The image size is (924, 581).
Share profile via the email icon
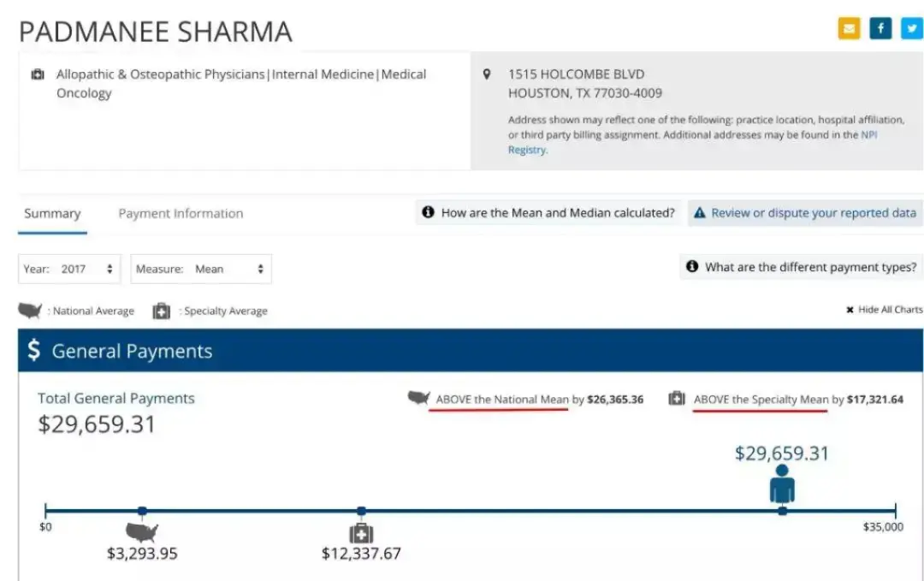pos(849,28)
